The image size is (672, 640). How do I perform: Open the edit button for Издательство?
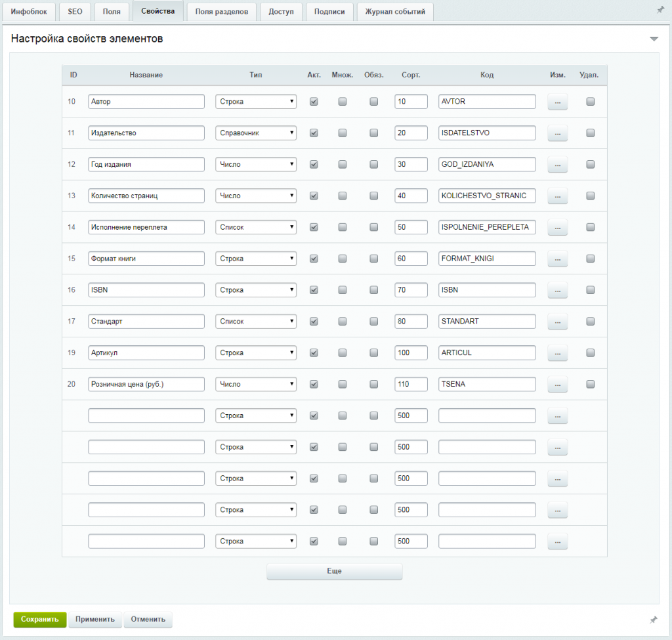click(558, 133)
